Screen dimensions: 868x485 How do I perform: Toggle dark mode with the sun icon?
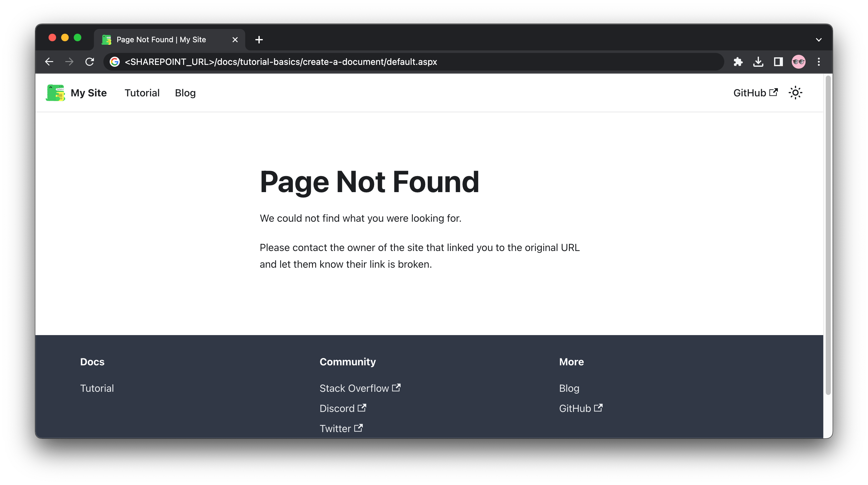click(796, 93)
